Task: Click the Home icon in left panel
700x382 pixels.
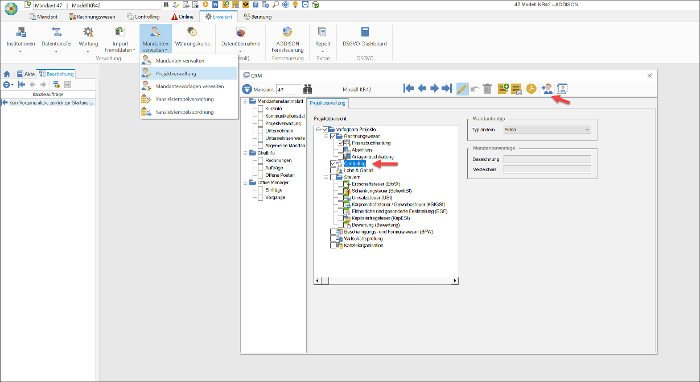Action: [x=7, y=74]
